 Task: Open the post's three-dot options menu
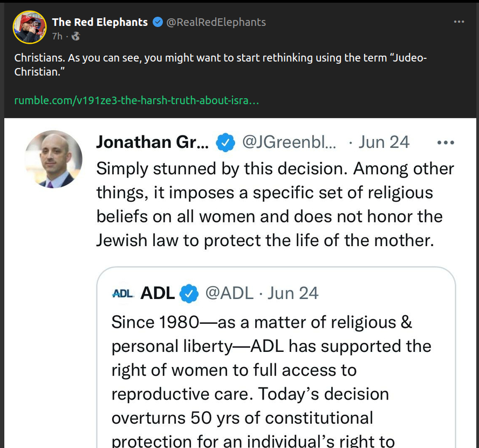pyautogui.click(x=459, y=22)
